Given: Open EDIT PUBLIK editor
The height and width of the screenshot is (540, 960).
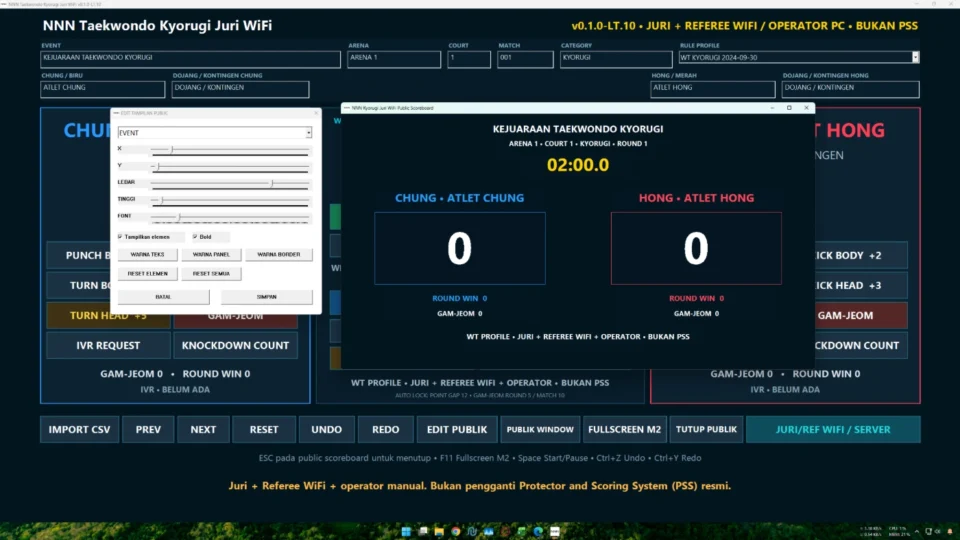Looking at the screenshot, I should click(457, 430).
